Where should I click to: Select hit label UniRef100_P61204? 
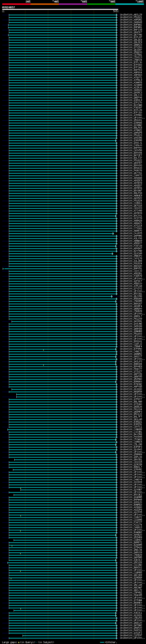coord(131,410)
